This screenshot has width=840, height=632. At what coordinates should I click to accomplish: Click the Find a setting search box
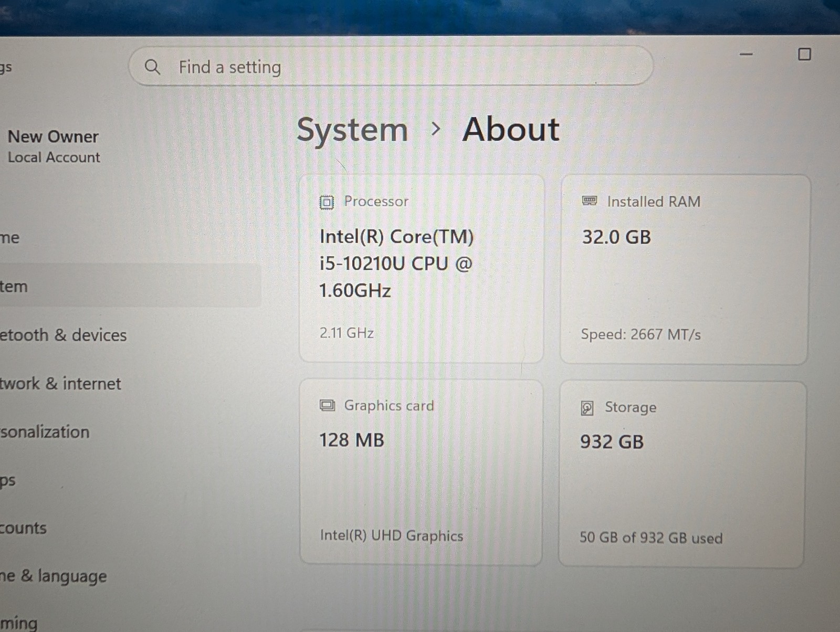(391, 66)
